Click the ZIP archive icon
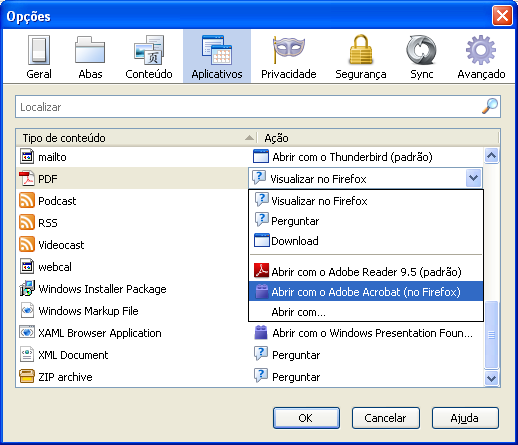This screenshot has width=518, height=445. [x=27, y=377]
